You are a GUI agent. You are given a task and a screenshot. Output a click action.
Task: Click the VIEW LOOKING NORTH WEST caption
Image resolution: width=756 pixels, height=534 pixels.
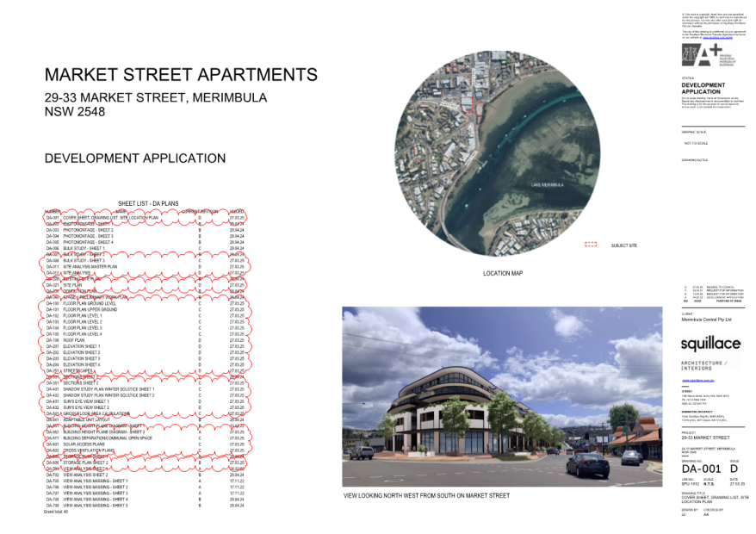[427, 495]
